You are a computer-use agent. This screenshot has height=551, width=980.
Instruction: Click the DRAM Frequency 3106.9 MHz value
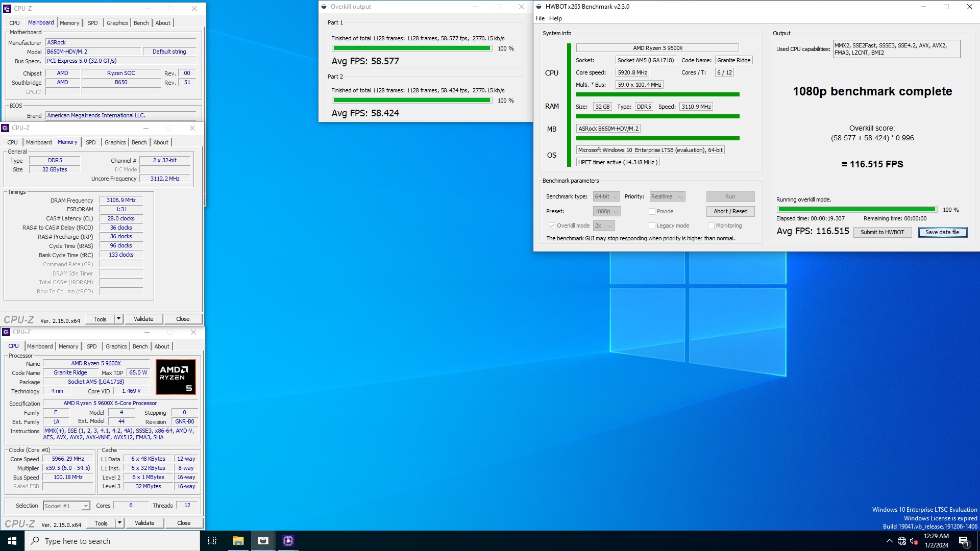[x=121, y=201]
